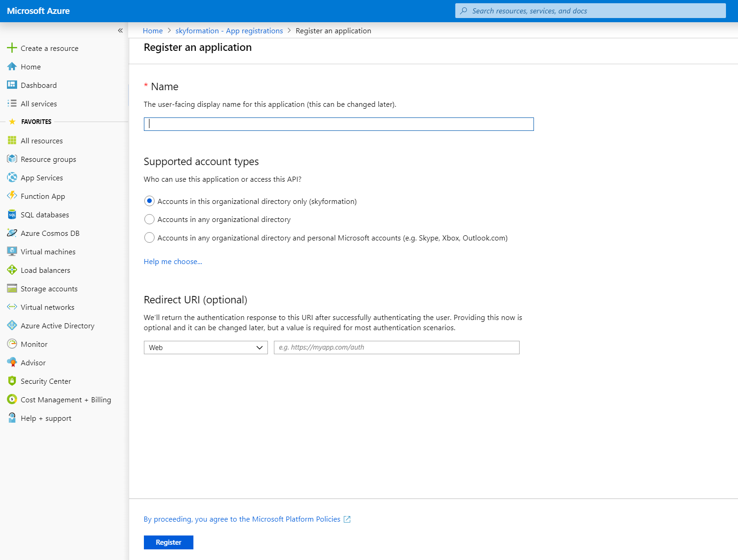Go to Home breadcrumb link
The width and height of the screenshot is (738, 560).
[153, 31]
